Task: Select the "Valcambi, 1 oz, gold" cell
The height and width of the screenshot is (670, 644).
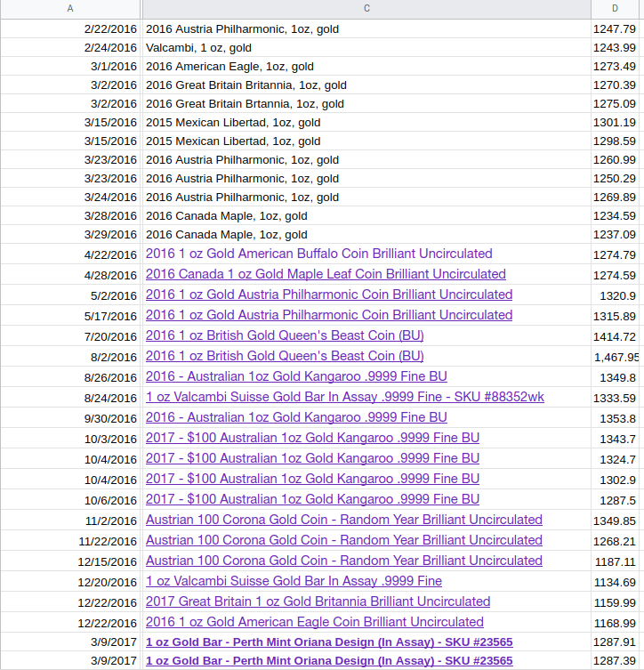Action: click(x=198, y=48)
